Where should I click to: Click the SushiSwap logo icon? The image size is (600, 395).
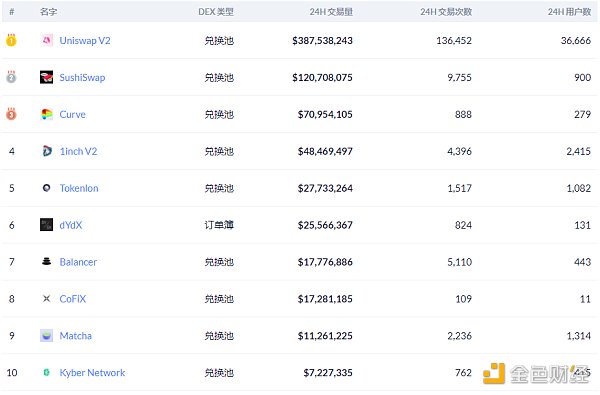click(x=47, y=77)
